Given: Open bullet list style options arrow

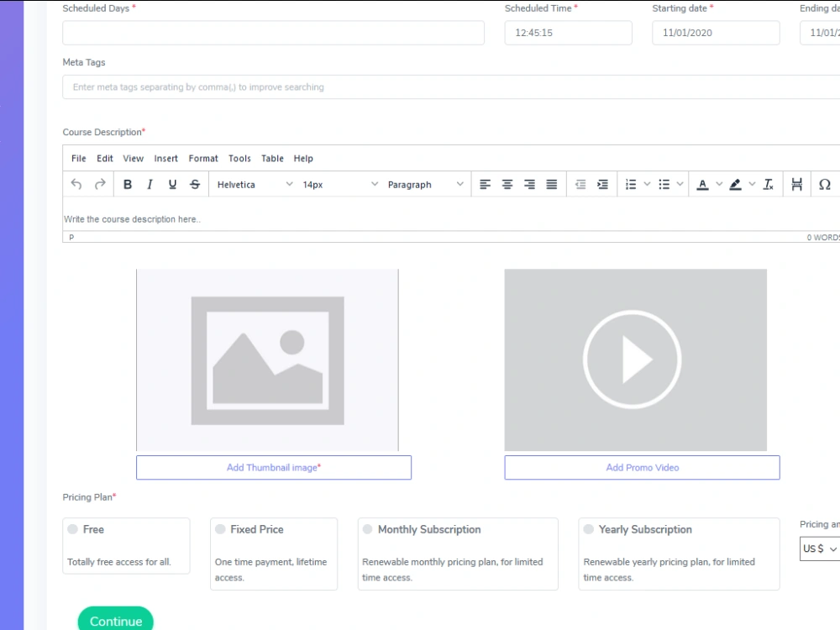Looking at the screenshot, I should (x=680, y=184).
